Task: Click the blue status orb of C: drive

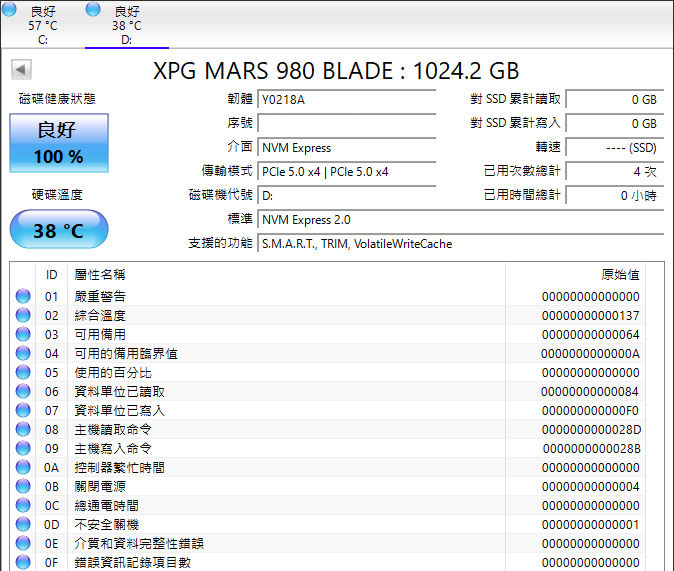Action: click(x=9, y=9)
